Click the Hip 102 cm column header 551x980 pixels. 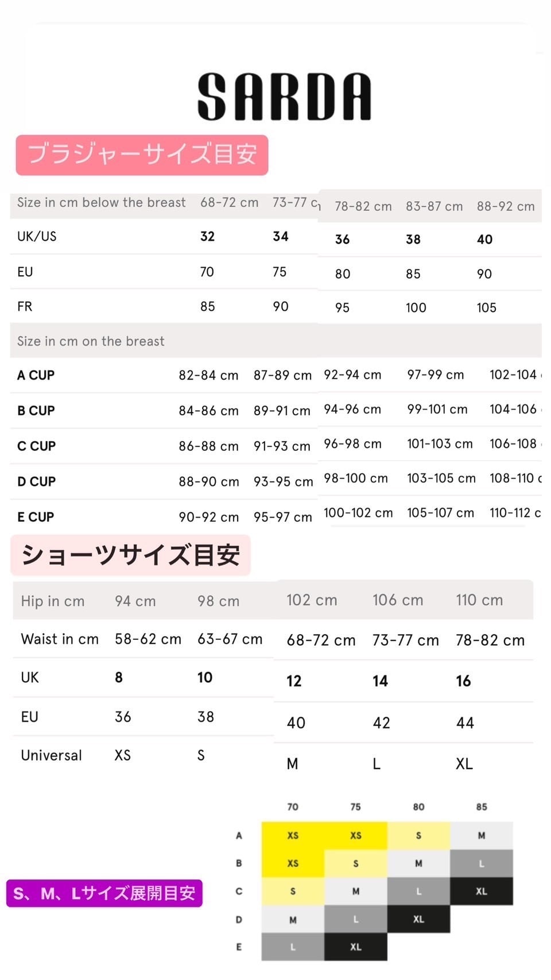point(312,600)
